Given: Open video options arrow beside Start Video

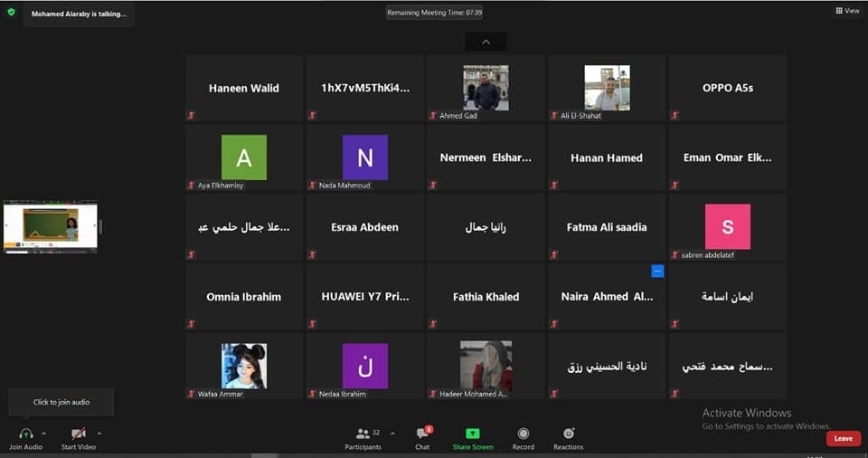Looking at the screenshot, I should tap(99, 434).
